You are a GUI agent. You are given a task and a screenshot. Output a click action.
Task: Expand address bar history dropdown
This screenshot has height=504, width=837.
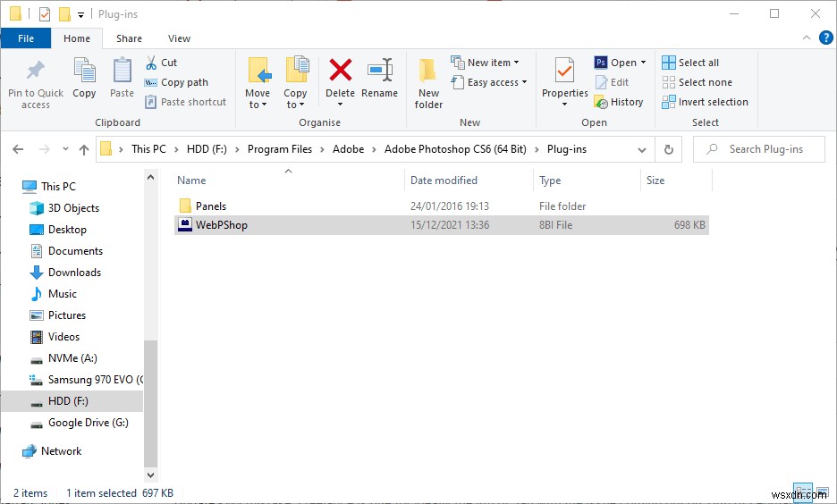(x=642, y=150)
